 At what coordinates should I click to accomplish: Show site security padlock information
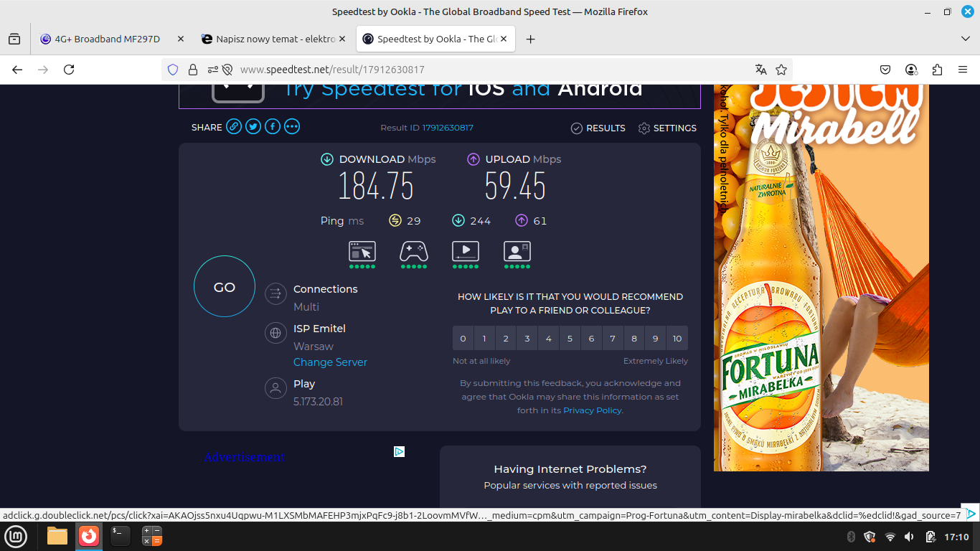(193, 70)
